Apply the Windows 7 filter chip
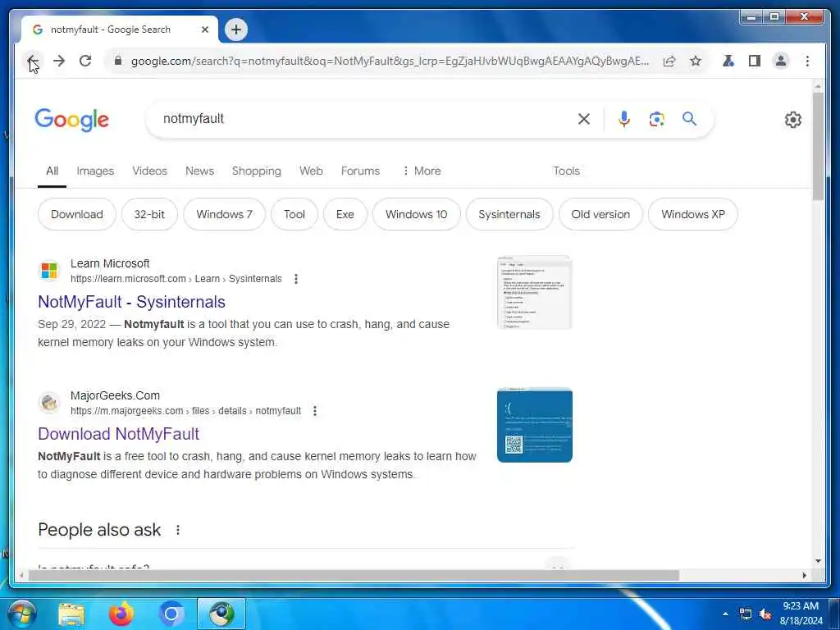The width and height of the screenshot is (840, 630). 224,214
